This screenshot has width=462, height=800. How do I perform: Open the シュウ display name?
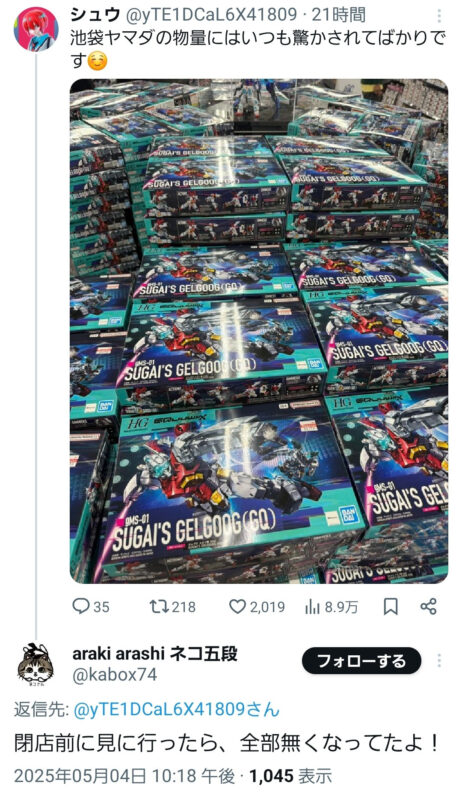95,15
